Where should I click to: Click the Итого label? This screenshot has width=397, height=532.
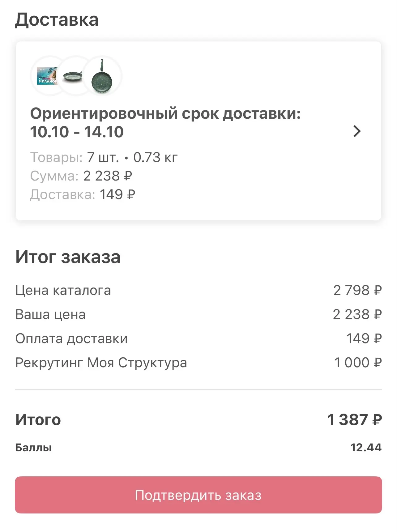[38, 420]
